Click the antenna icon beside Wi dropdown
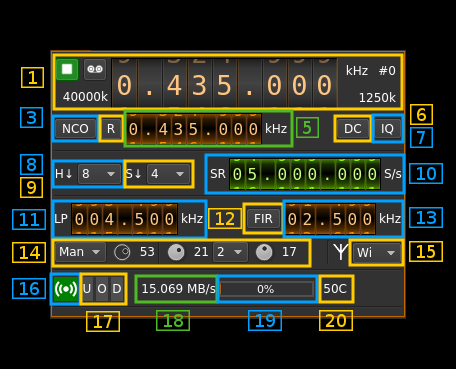This screenshot has height=369, width=456. click(x=341, y=252)
